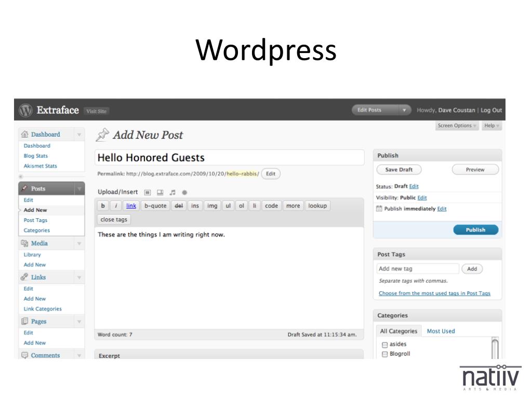Screen dimensions: 532x399
Task: Edit the post Status via its Edit link
Action: tap(414, 187)
